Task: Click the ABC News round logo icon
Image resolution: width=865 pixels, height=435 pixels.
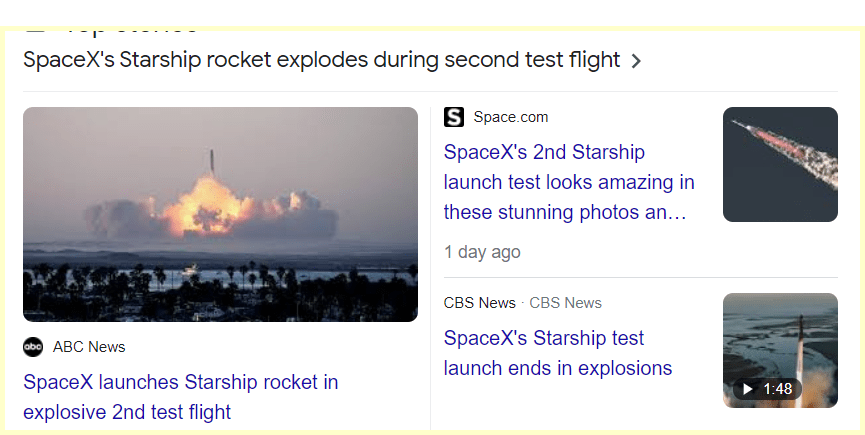Action: tap(33, 347)
